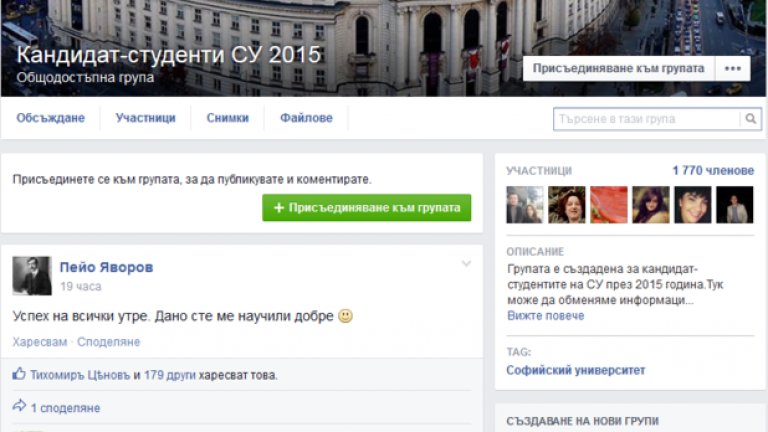The height and width of the screenshot is (432, 768).
Task: Open the third member avatar
Action: click(609, 205)
